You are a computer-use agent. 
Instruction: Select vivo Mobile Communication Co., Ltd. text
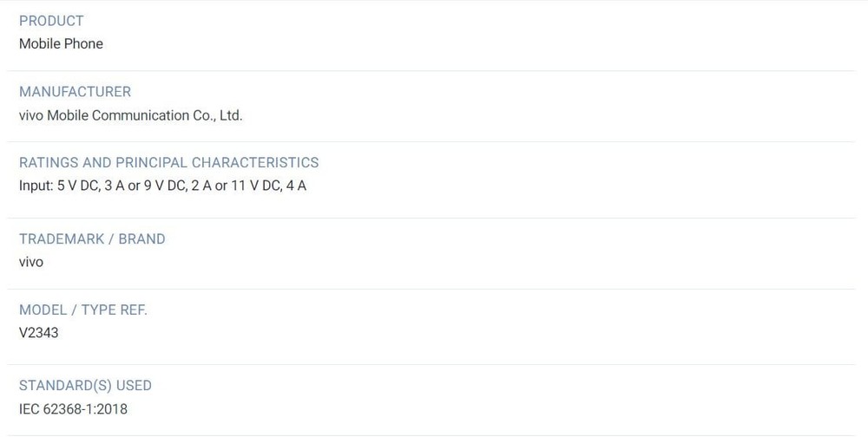(x=131, y=115)
